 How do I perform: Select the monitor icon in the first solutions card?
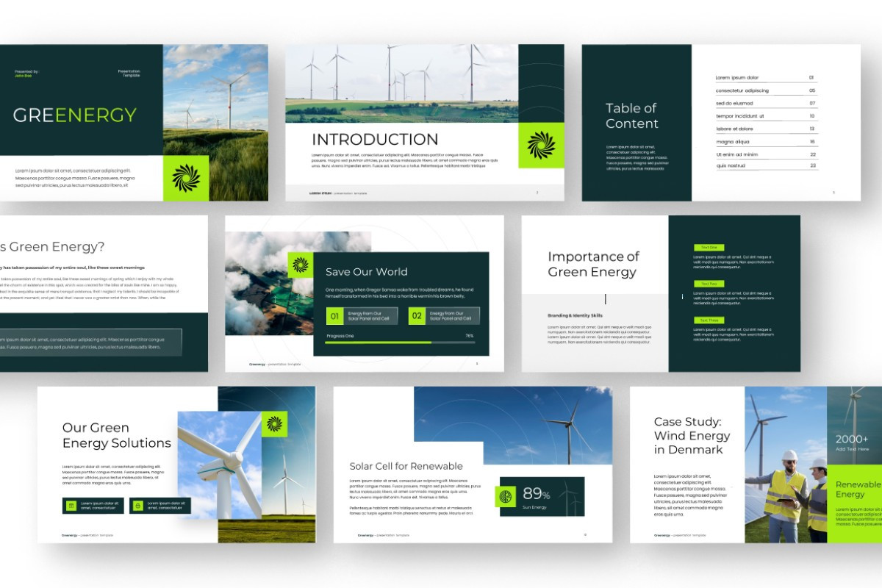70,506
